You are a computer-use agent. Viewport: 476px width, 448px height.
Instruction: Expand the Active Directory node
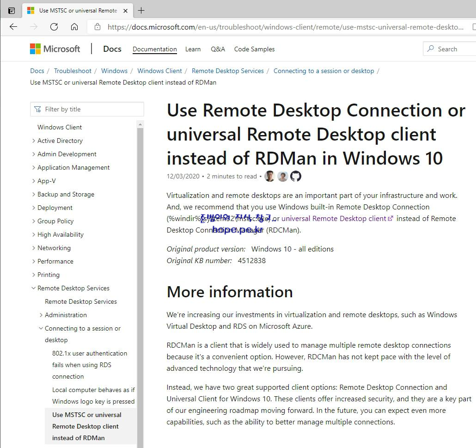click(x=33, y=141)
